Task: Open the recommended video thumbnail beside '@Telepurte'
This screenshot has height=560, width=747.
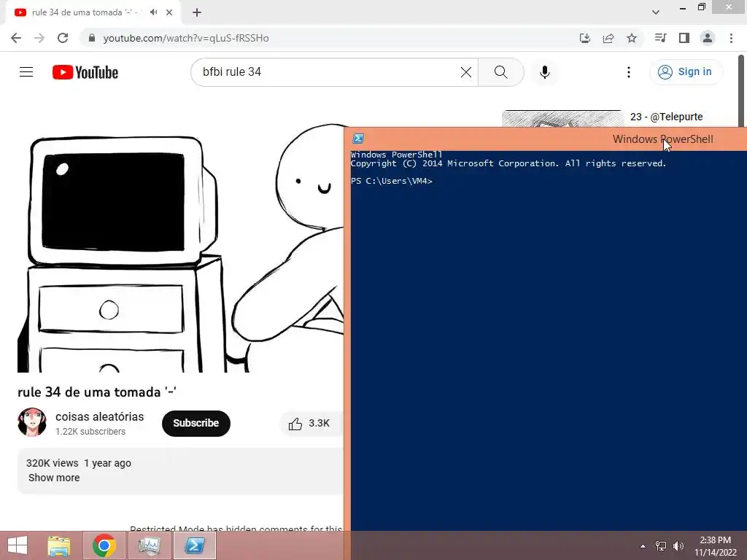Action: [562, 119]
